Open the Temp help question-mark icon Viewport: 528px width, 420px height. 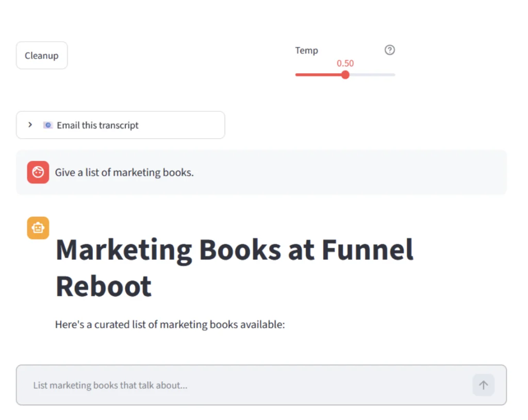tap(390, 50)
